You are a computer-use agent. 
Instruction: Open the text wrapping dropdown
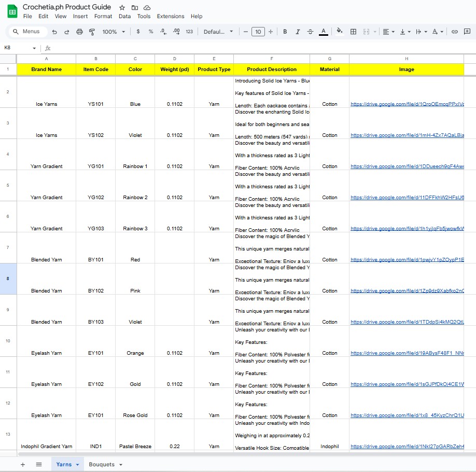click(422, 32)
